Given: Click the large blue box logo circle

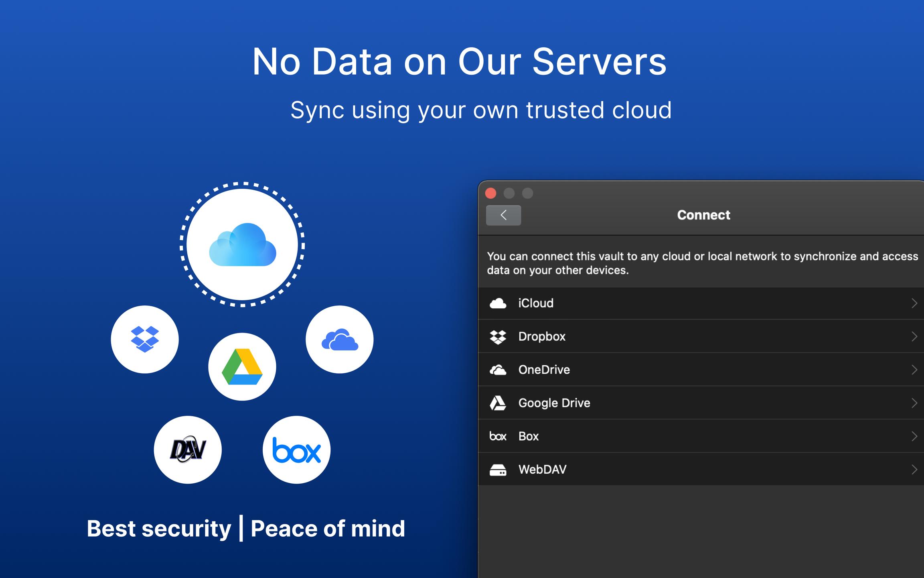Looking at the screenshot, I should tap(296, 450).
